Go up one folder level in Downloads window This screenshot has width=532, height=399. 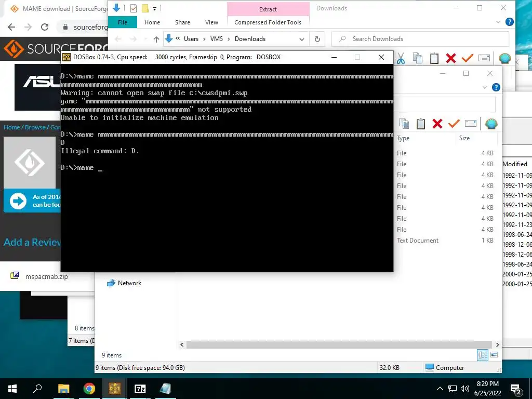[156, 39]
